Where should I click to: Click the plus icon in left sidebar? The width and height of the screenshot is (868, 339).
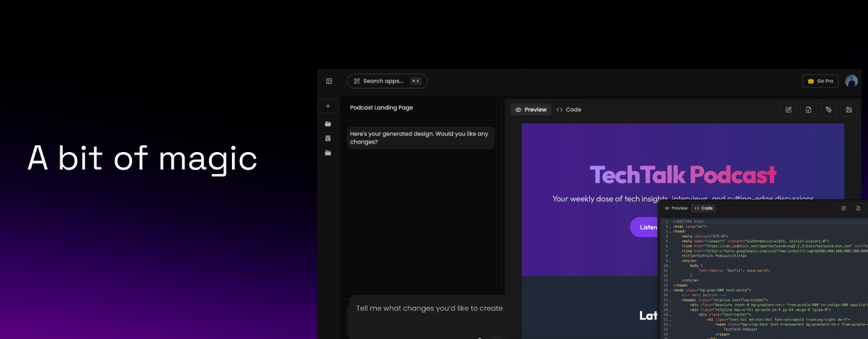pyautogui.click(x=328, y=106)
